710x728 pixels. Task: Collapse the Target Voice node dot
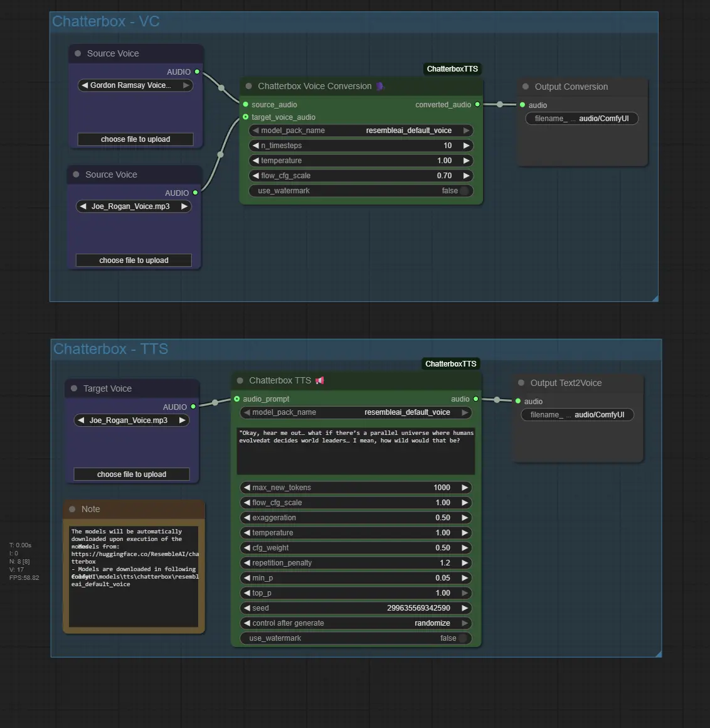(x=75, y=388)
